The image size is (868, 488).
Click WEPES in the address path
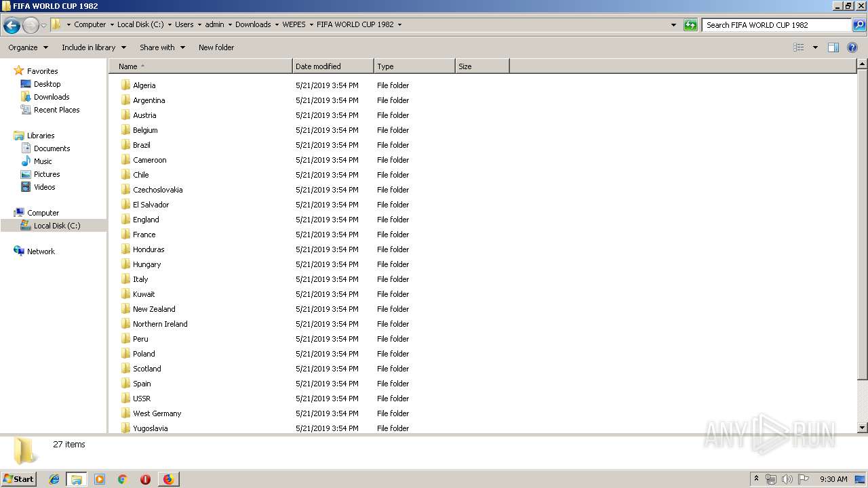tap(294, 24)
